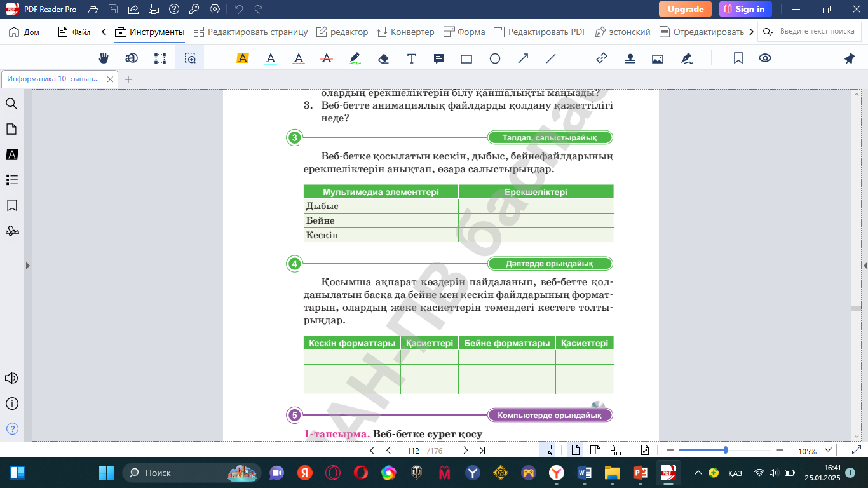Open the Форма tab
Viewport: 868px width, 488px height.
(464, 32)
